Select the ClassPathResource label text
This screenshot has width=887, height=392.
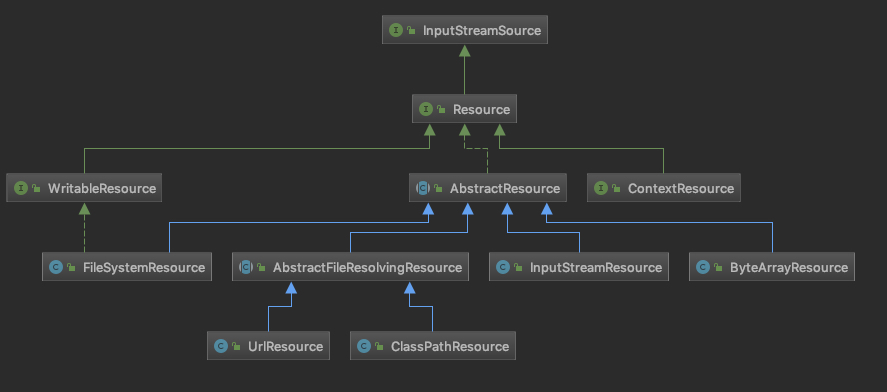point(450,347)
